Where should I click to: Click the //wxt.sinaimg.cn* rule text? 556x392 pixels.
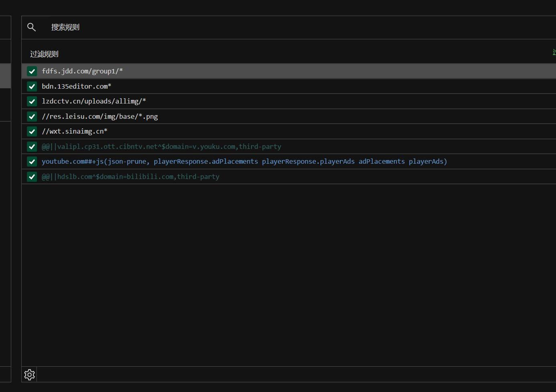pos(75,131)
